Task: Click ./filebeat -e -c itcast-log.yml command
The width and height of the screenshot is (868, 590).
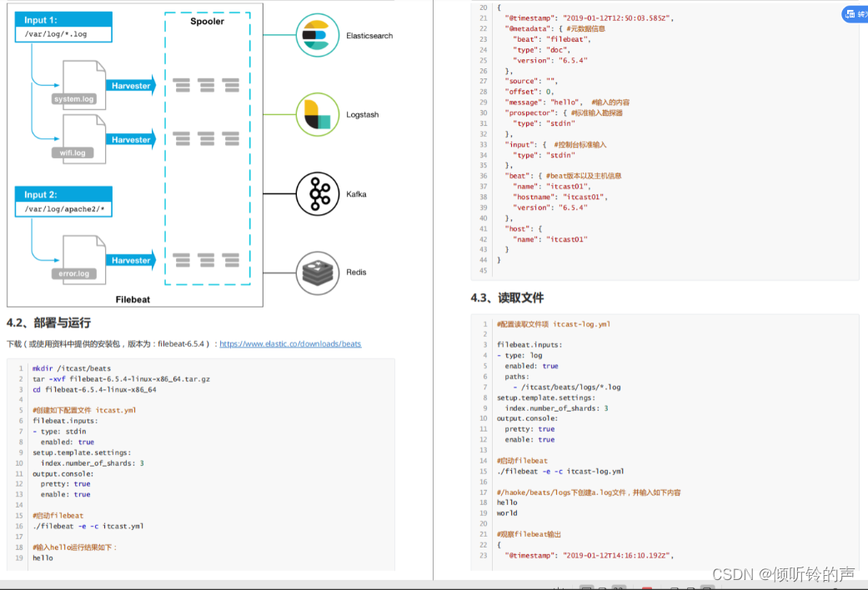Action: [560, 472]
